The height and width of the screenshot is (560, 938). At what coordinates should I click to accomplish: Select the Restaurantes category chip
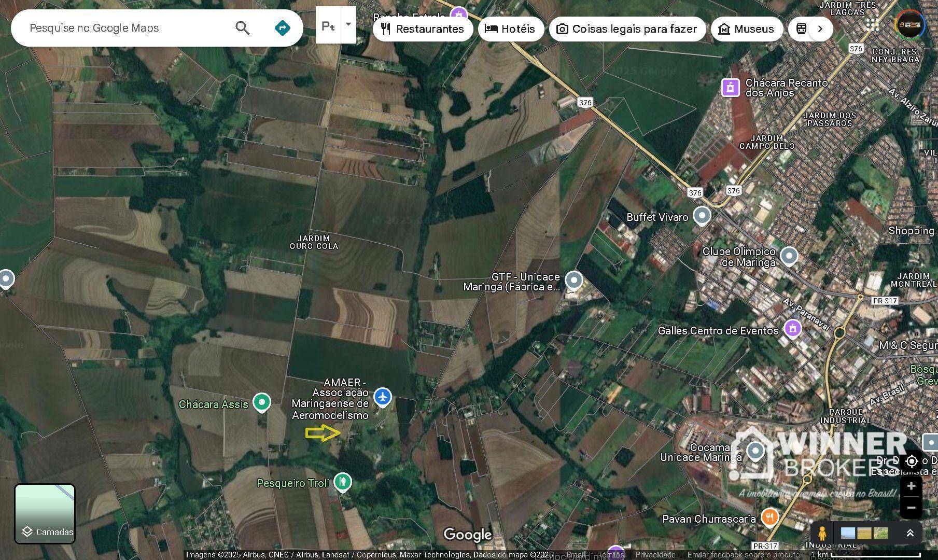[423, 29]
